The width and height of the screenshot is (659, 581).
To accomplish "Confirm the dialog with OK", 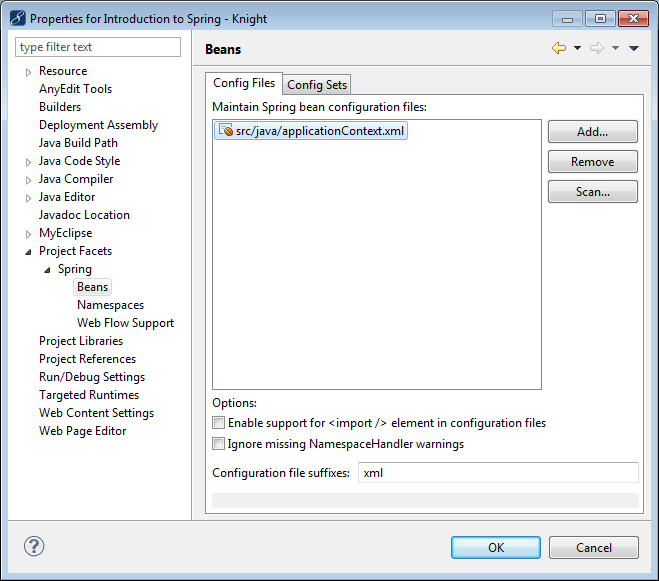I will [496, 547].
